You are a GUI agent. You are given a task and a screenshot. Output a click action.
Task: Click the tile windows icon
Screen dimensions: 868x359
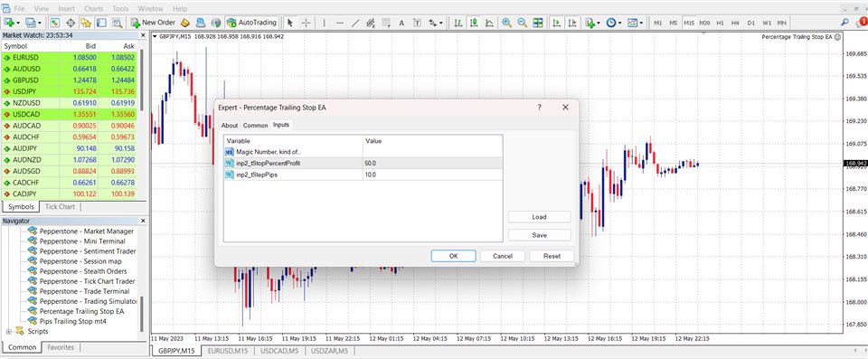537,23
